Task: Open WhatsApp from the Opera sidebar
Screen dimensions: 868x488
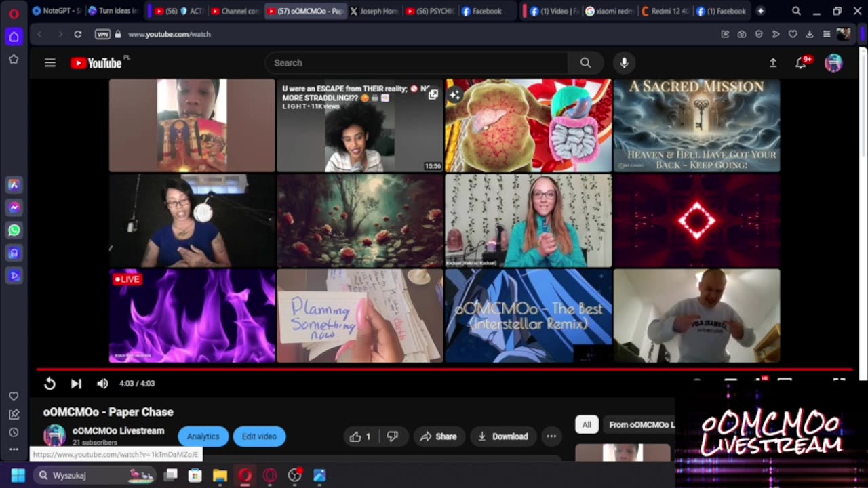Action: click(x=14, y=230)
